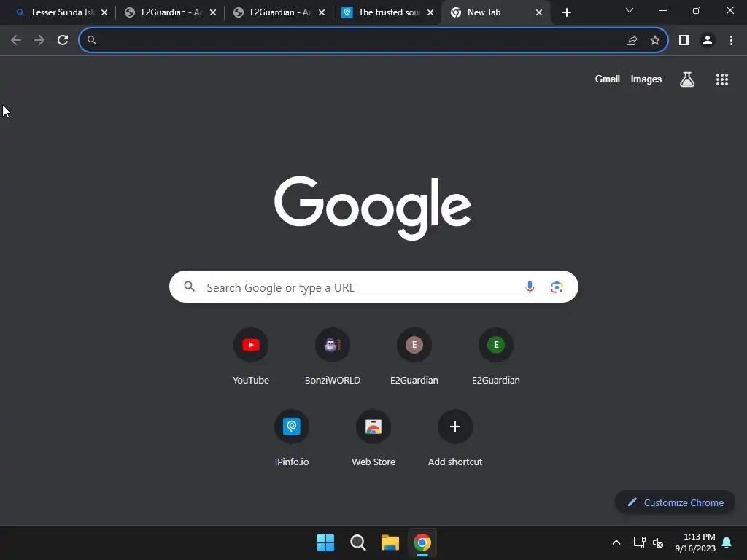This screenshot has height=560, width=747.
Task: Open the Images link
Action: click(646, 79)
